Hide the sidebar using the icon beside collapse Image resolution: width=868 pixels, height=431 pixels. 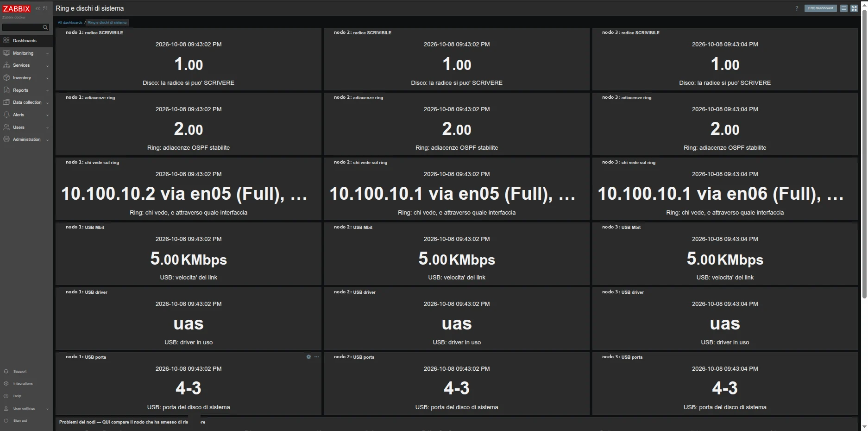coord(45,8)
